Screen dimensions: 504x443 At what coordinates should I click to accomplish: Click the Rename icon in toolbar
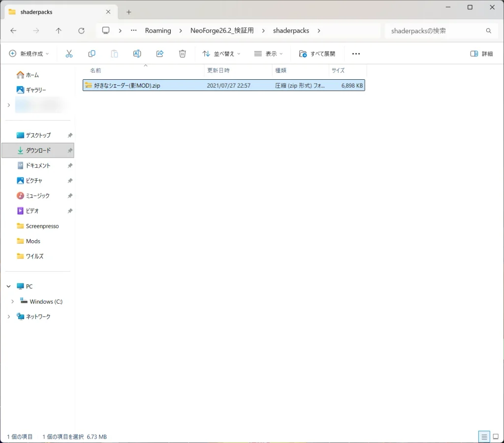[x=137, y=54]
